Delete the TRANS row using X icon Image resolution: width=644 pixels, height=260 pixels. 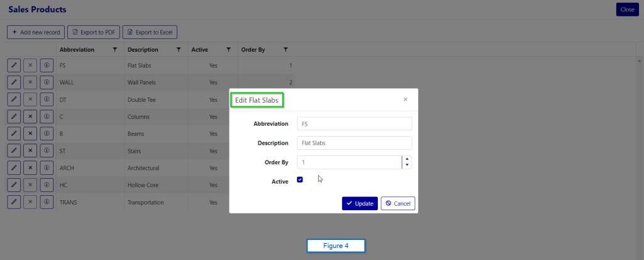(x=30, y=202)
